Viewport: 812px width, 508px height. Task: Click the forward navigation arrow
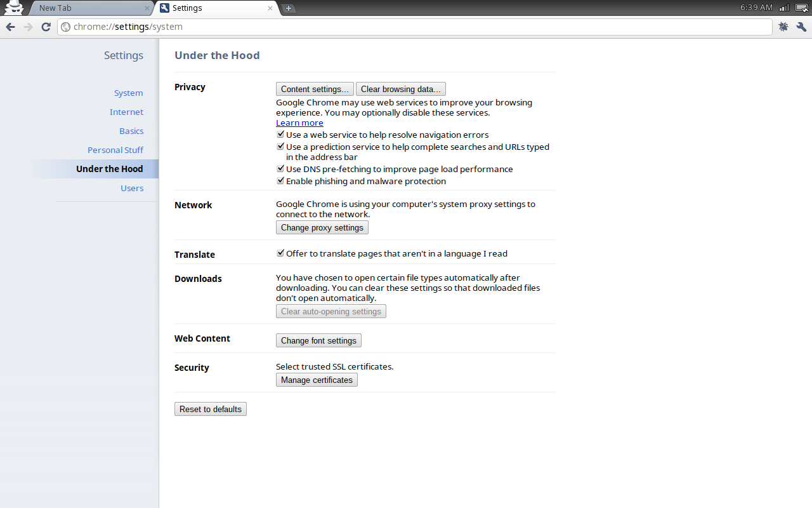tap(28, 27)
